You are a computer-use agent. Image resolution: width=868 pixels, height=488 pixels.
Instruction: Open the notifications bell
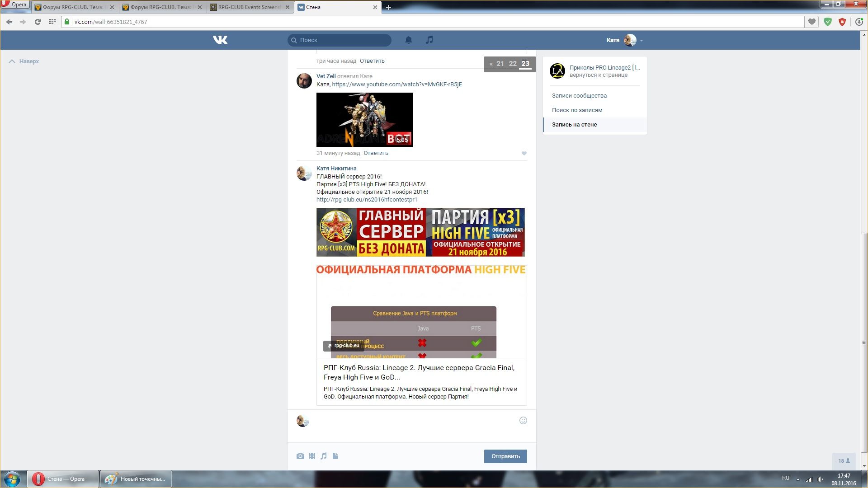(x=408, y=40)
